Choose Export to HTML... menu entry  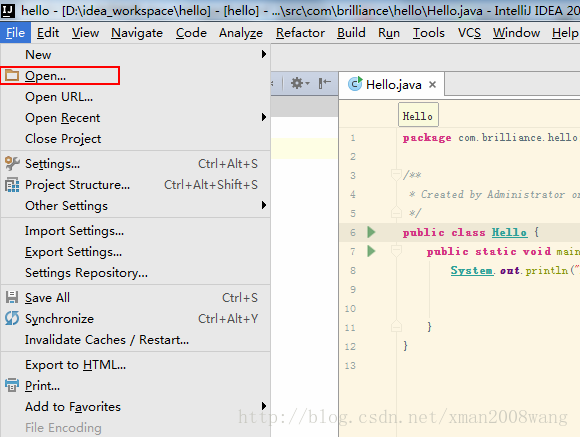tap(135, 365)
